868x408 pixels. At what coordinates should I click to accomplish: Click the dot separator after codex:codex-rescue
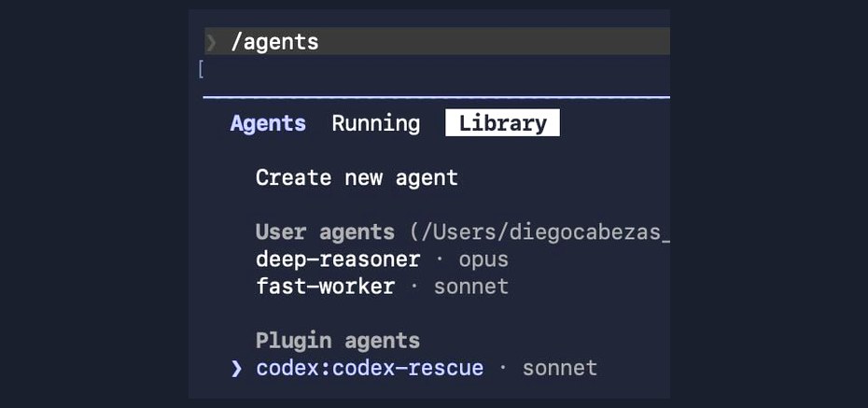tap(503, 368)
